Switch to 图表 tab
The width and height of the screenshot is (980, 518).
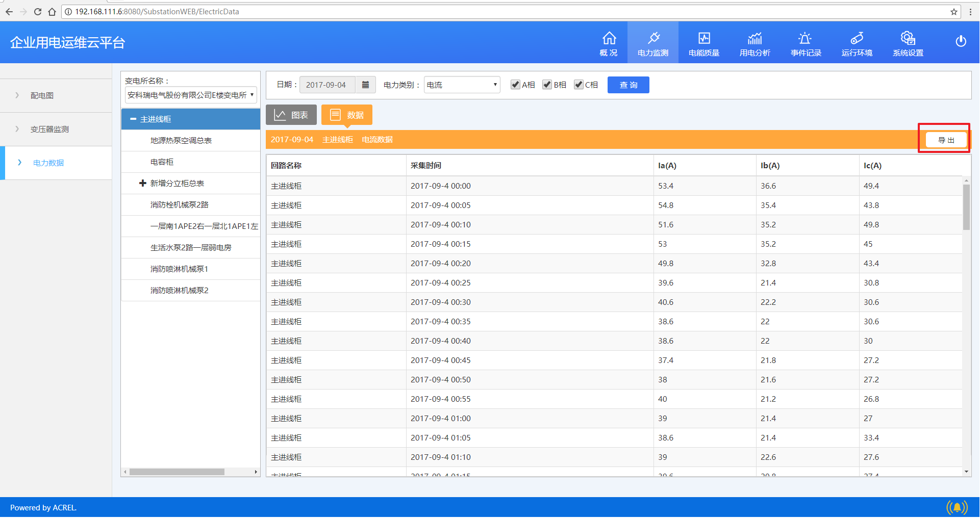tap(291, 115)
